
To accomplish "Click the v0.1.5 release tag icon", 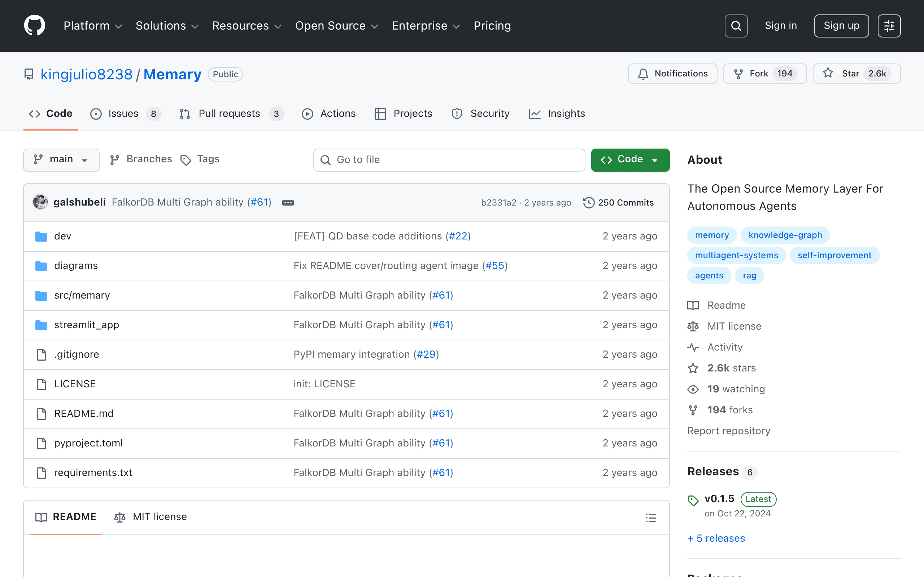I will tap(693, 500).
